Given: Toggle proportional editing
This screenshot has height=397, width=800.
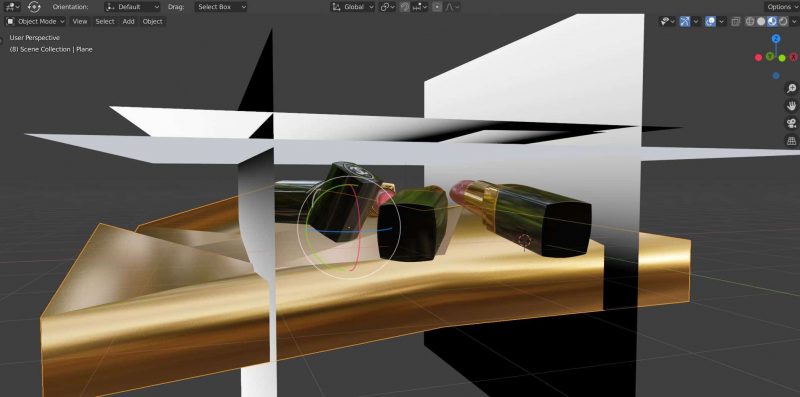Looking at the screenshot, I should click(x=437, y=7).
